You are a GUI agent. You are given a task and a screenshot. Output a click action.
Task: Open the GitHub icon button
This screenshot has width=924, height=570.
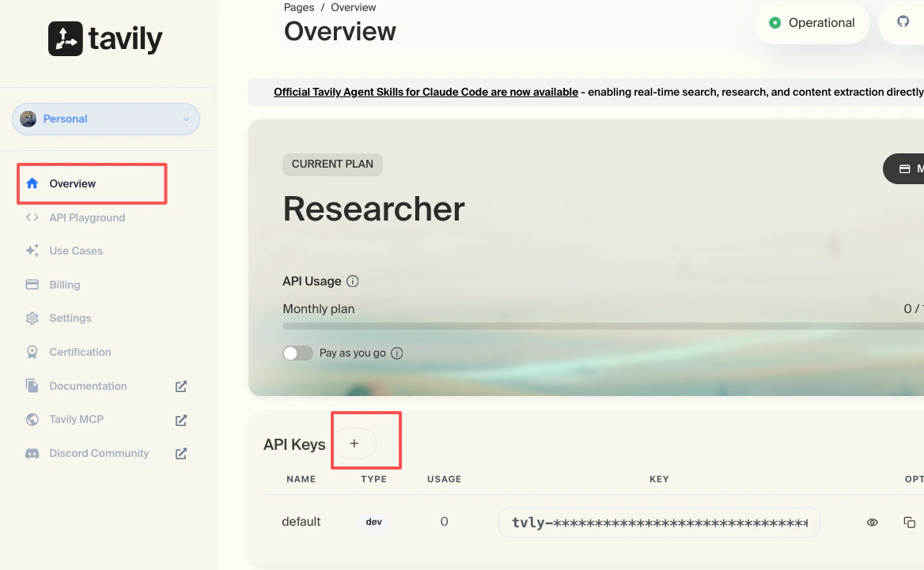tap(903, 22)
